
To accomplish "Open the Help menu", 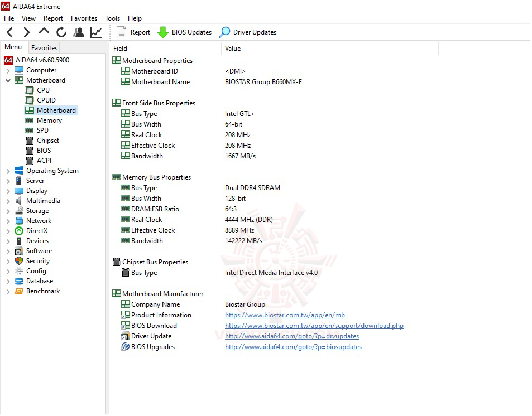I will click(135, 18).
